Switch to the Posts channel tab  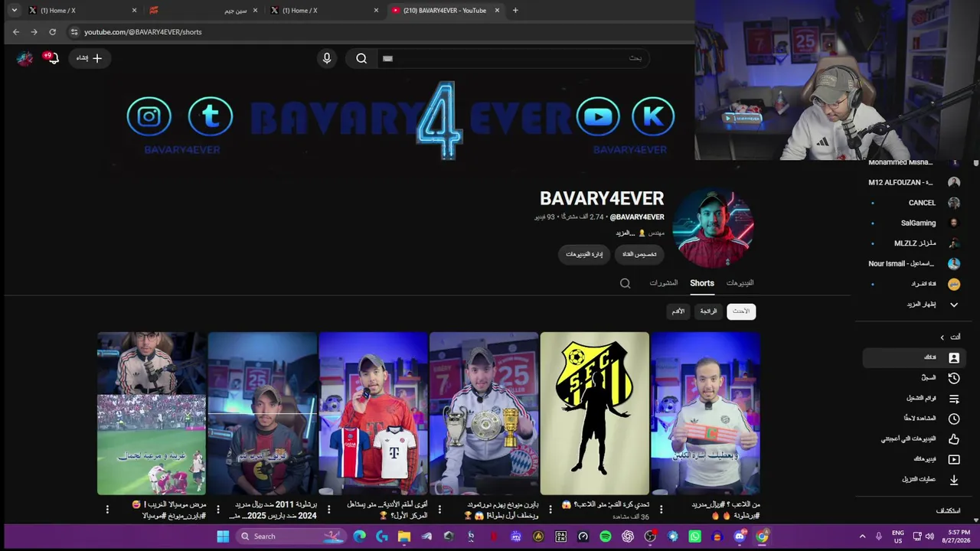[664, 283]
